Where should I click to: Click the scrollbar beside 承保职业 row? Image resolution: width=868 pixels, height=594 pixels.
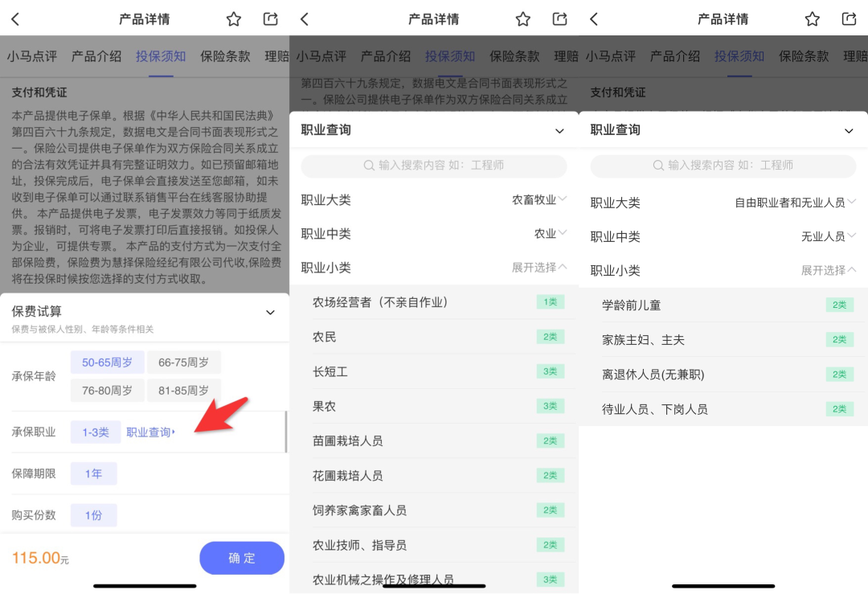286,432
